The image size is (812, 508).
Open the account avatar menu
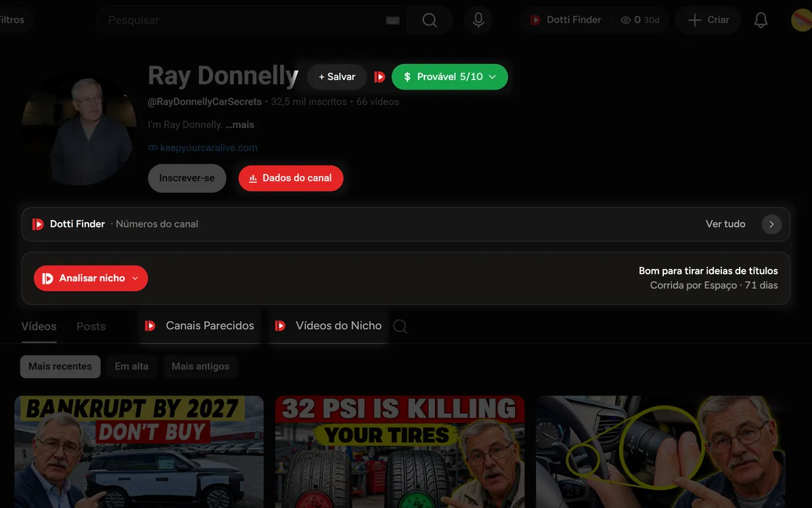(801, 20)
